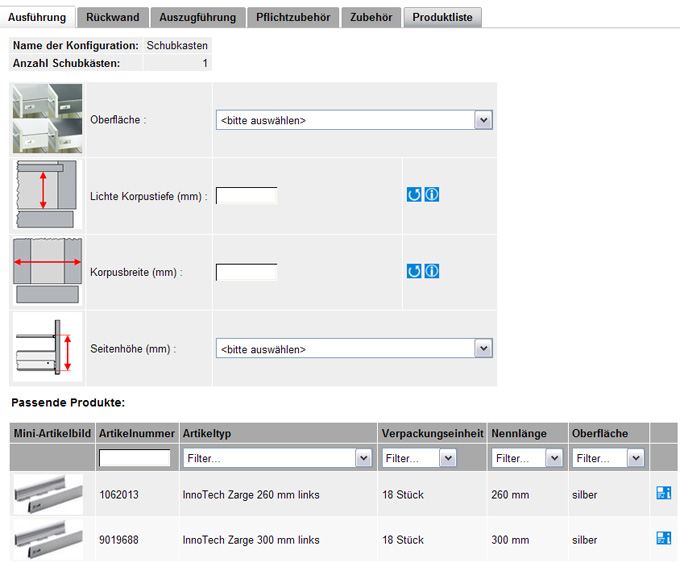Viewport: 680px width, 563px height.
Task: Click the Lichte Korpustiefe input field
Action: point(246,195)
